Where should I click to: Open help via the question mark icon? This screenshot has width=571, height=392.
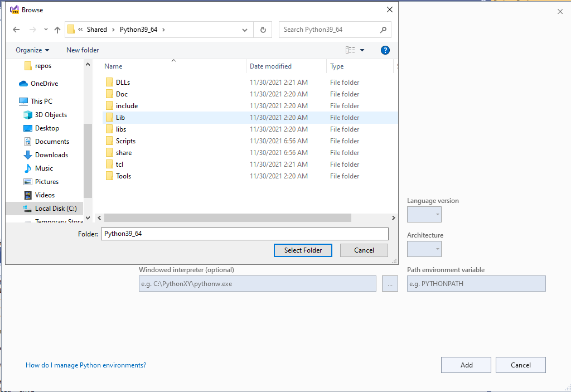385,50
